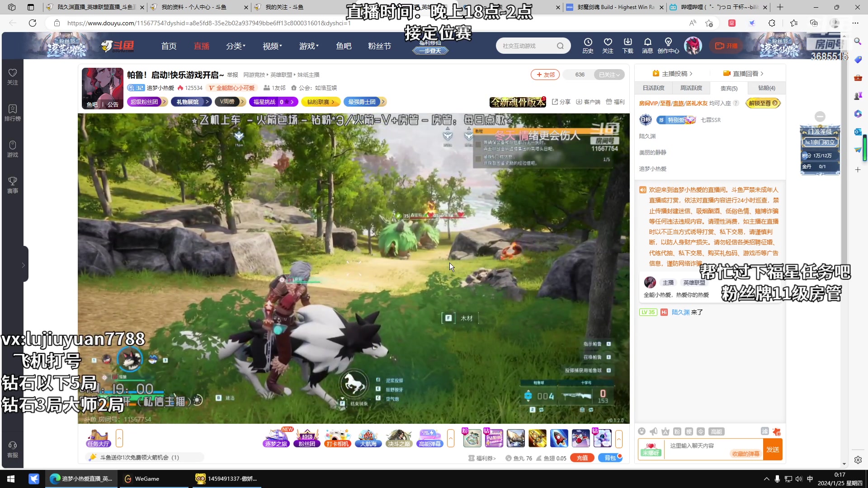Viewport: 868px width, 488px height.
Task: Open user avatar profile in header
Action: 693,46
